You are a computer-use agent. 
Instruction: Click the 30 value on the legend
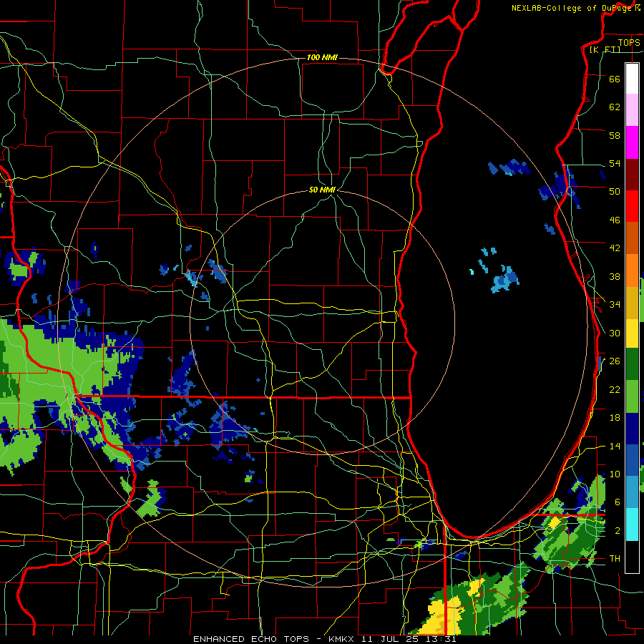tap(615, 333)
